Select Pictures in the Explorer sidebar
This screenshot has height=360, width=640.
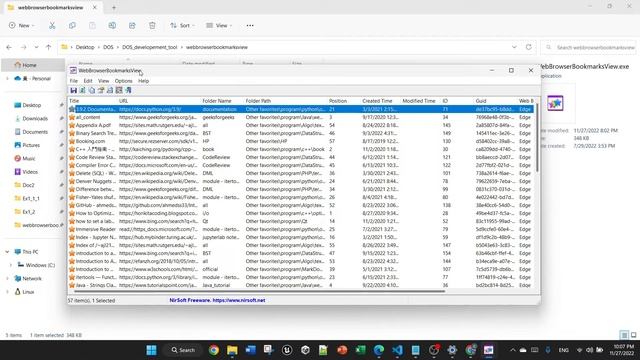[32, 145]
